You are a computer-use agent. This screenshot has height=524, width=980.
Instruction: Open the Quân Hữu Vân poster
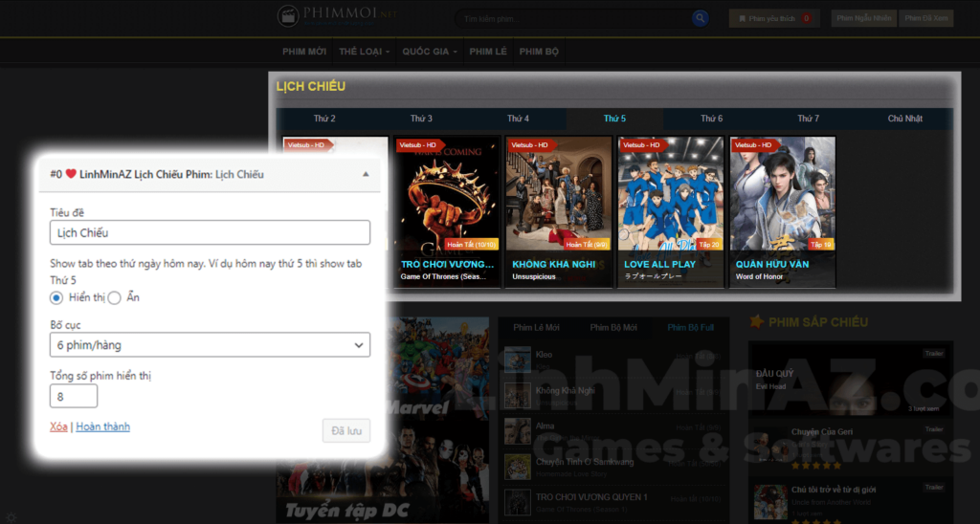coord(783,211)
